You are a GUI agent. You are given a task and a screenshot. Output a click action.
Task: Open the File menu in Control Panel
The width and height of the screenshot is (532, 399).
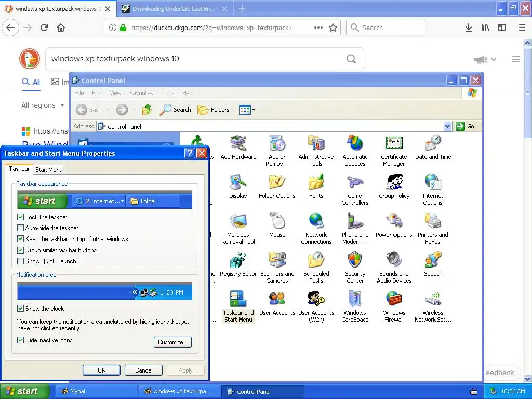(79, 93)
